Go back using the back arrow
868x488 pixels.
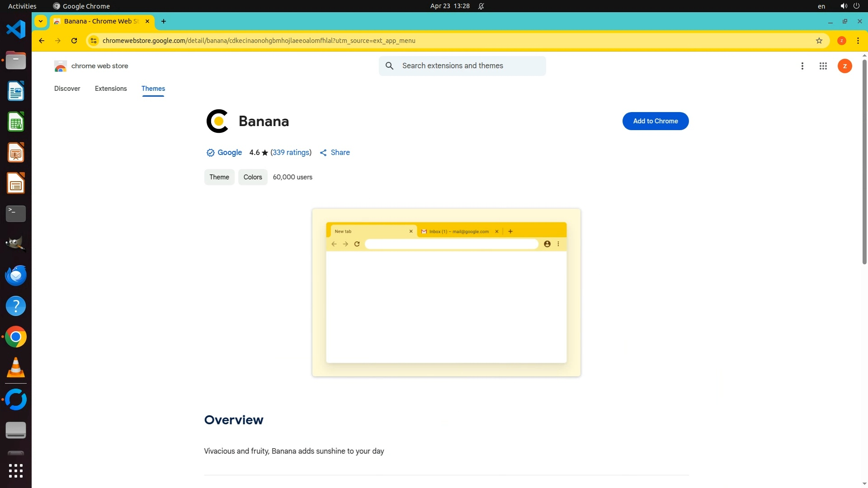pyautogui.click(x=42, y=41)
